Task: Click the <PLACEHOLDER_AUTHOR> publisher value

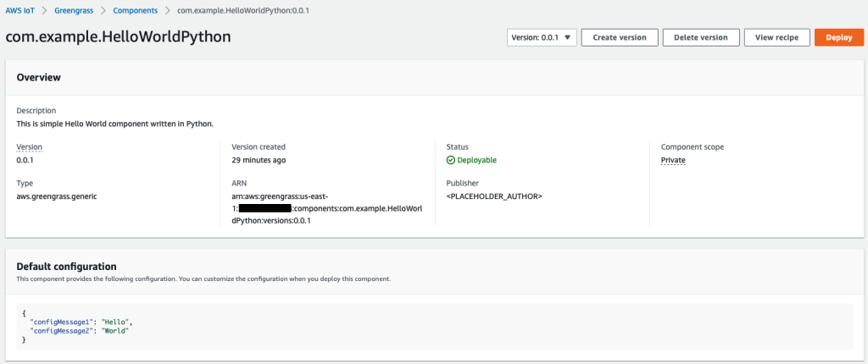Action: [x=494, y=196]
